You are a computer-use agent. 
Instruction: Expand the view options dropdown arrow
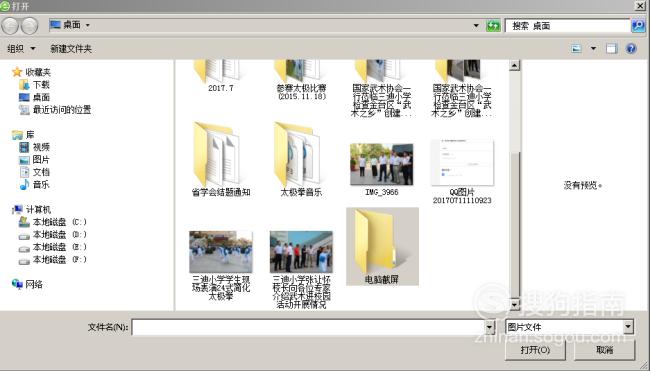point(593,48)
